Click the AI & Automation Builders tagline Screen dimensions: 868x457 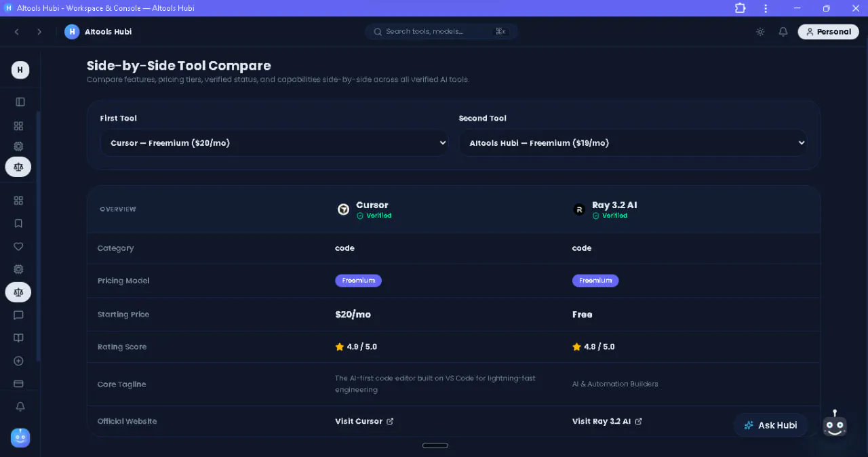(x=615, y=384)
